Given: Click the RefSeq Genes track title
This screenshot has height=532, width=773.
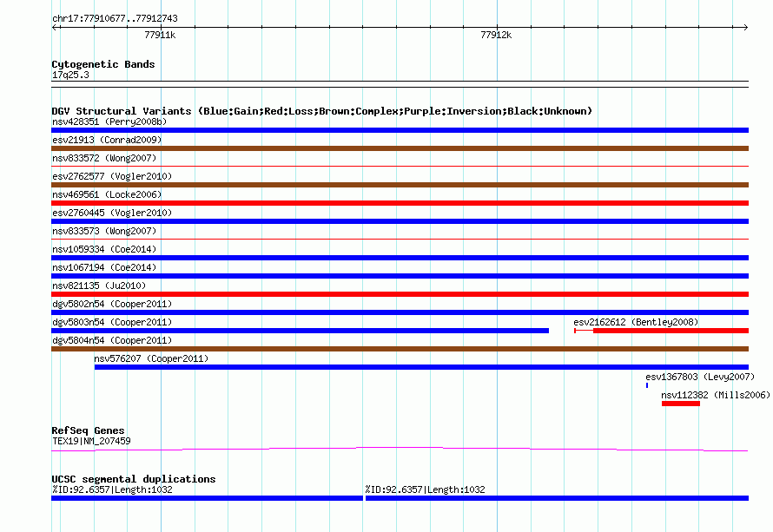Looking at the screenshot, I should (88, 430).
